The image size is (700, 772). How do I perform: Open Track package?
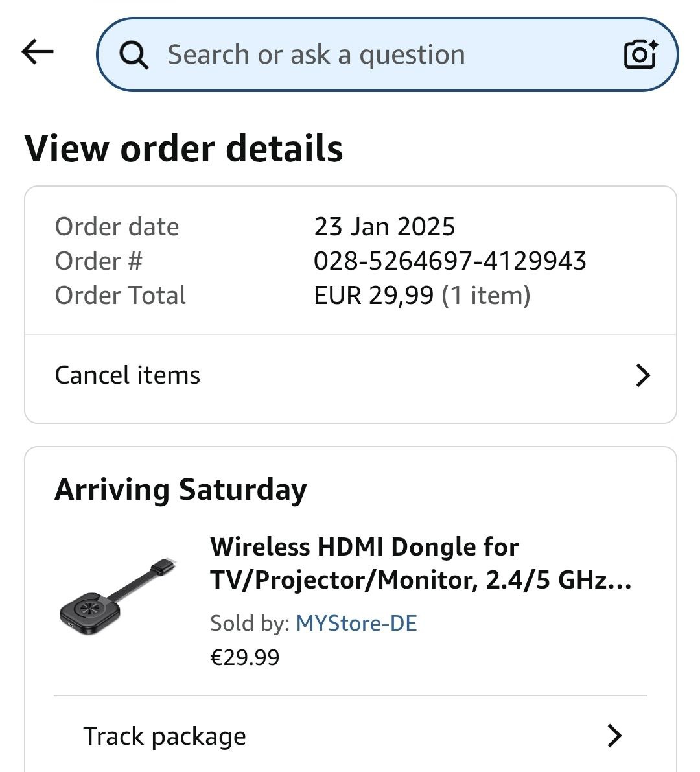(165, 736)
